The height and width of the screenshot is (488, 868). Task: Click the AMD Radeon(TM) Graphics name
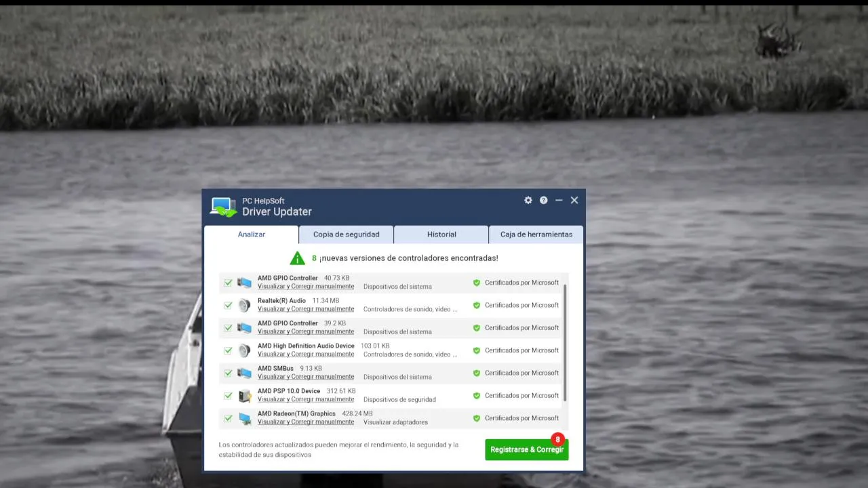[x=296, y=413]
